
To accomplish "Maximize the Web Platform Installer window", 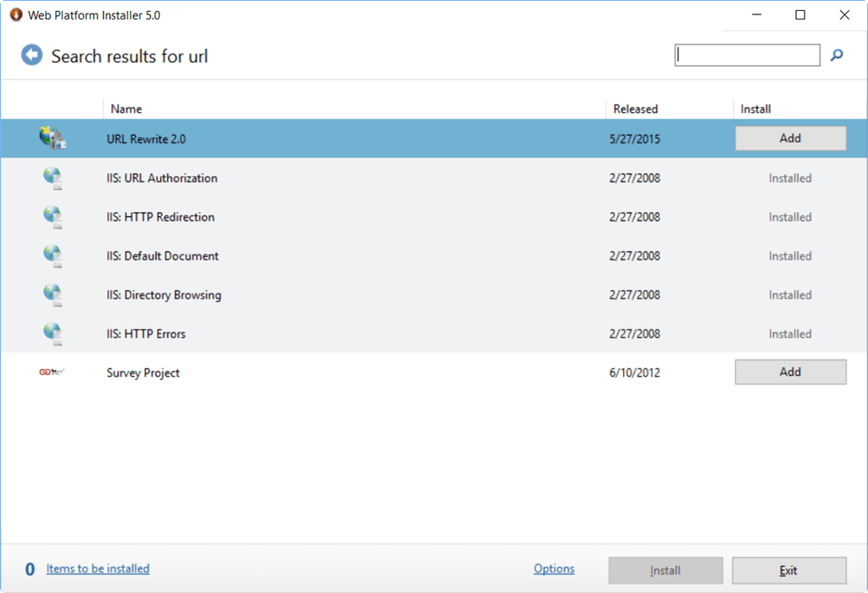I will (800, 15).
